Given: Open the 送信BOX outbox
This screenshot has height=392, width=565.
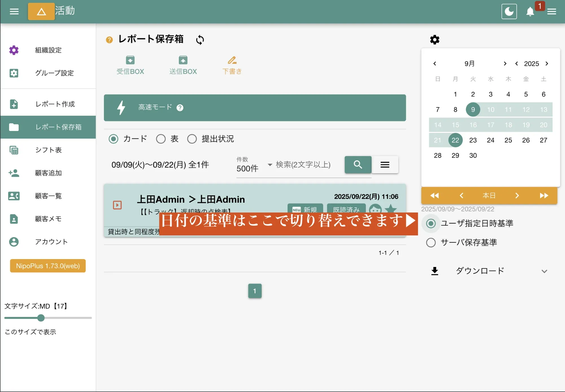Looking at the screenshot, I should tap(183, 65).
